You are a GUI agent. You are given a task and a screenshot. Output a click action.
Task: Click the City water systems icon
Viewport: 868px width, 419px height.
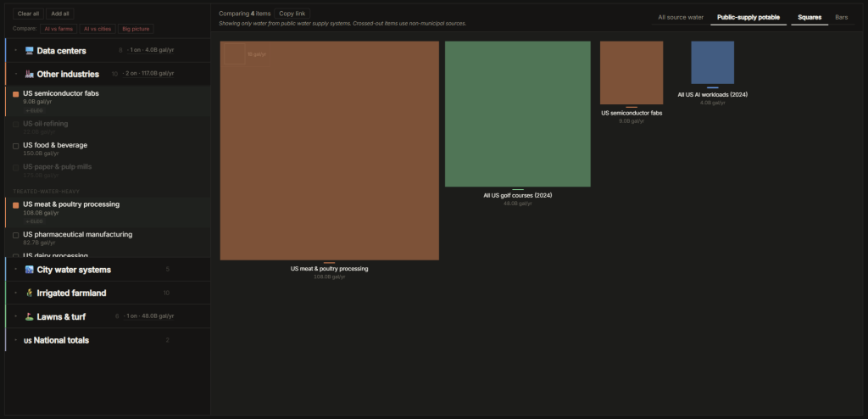29,270
